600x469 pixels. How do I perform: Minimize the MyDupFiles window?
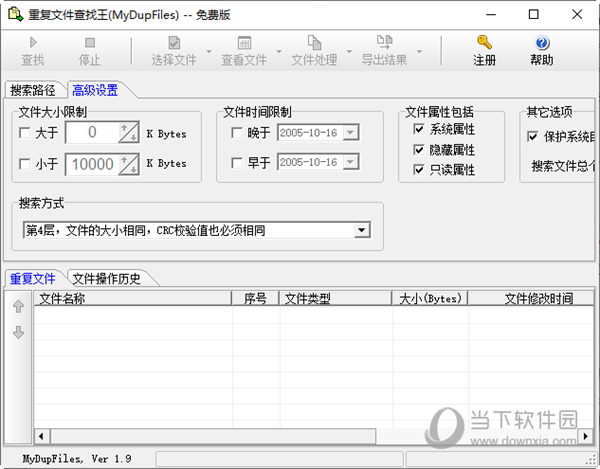[x=491, y=15]
